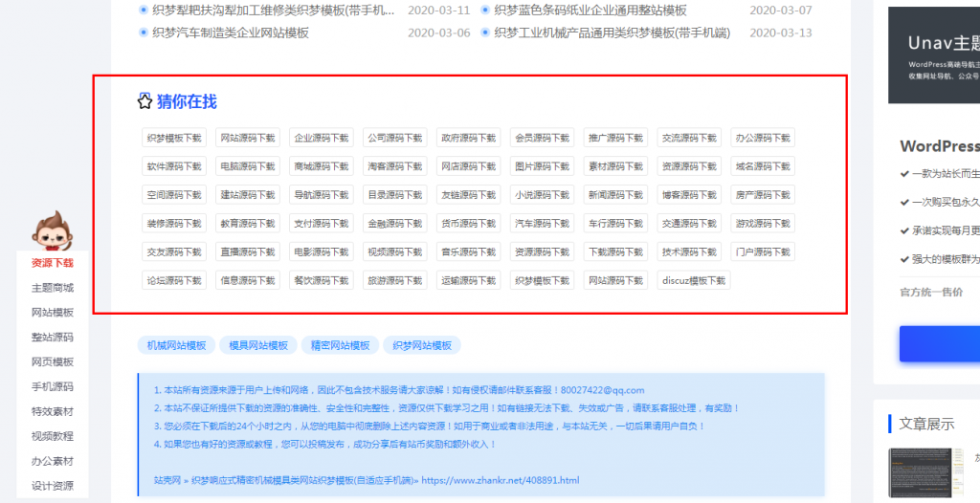
Task: Click the 站壳网 breadcrumb link
Action: click(167, 480)
